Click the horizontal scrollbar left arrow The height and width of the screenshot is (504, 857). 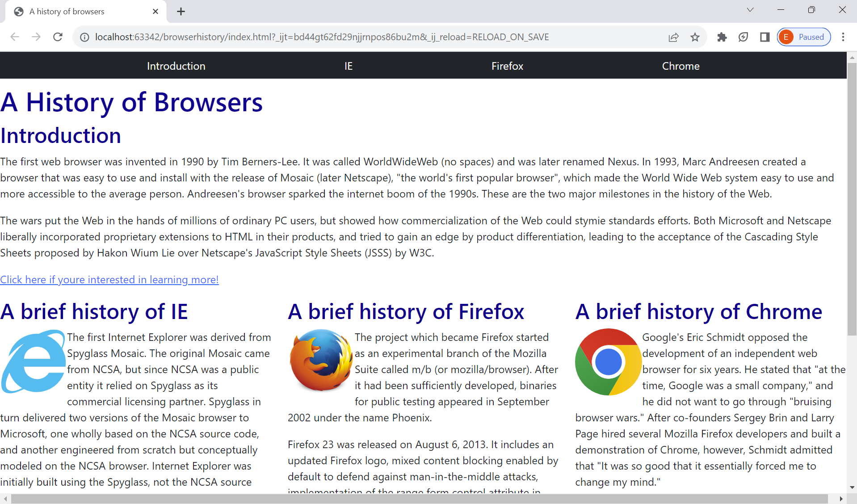pyautogui.click(x=5, y=499)
